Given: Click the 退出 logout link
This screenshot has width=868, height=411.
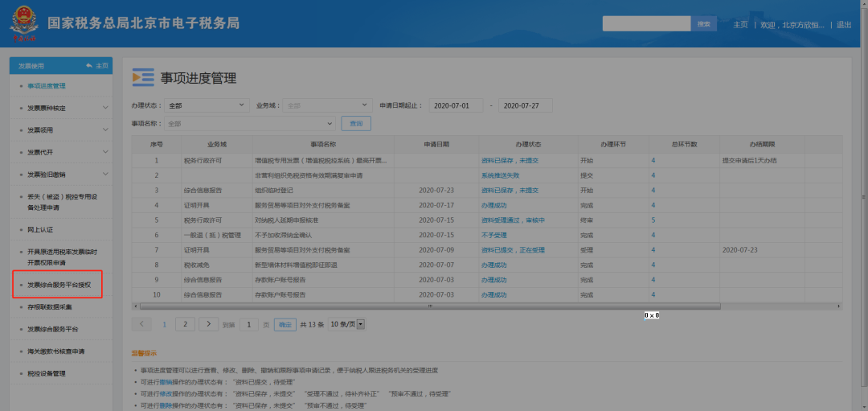Looking at the screenshot, I should click(x=844, y=24).
